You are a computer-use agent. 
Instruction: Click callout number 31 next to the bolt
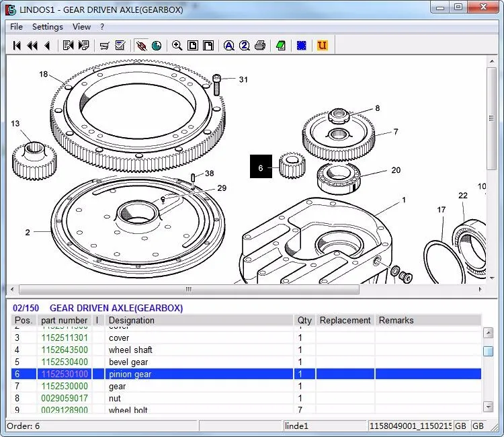[x=243, y=79]
